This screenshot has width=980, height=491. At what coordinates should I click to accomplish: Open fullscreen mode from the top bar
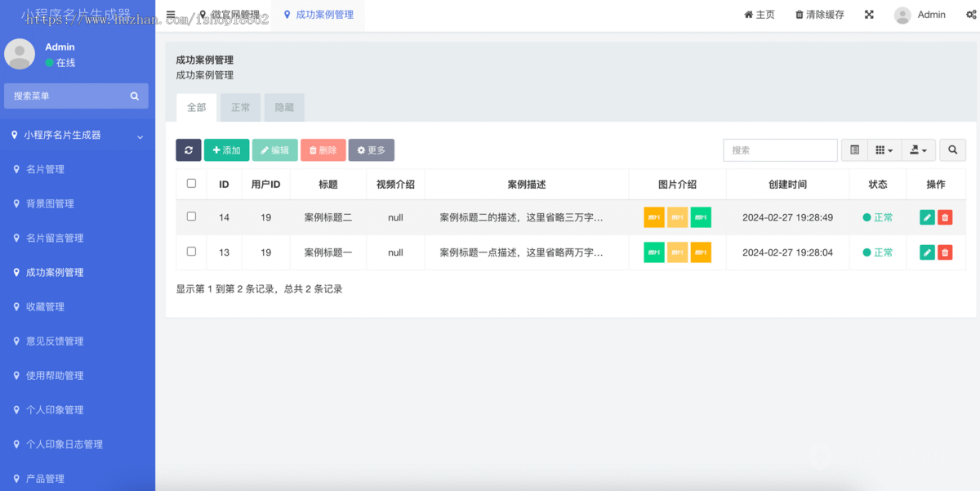click(868, 14)
